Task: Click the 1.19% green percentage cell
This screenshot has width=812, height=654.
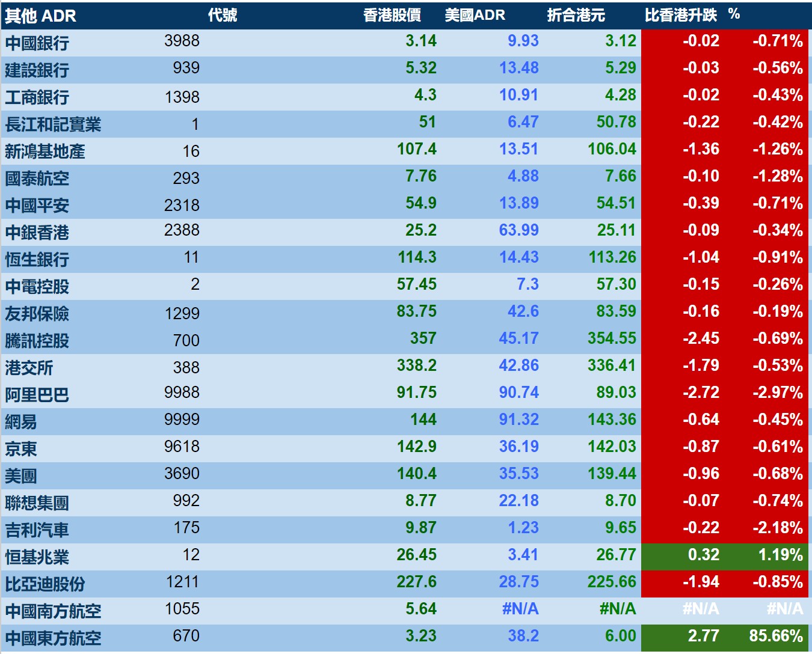Action: coord(781,555)
